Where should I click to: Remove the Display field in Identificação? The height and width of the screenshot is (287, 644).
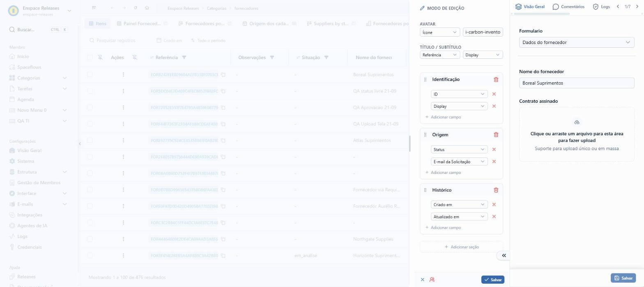(x=494, y=106)
